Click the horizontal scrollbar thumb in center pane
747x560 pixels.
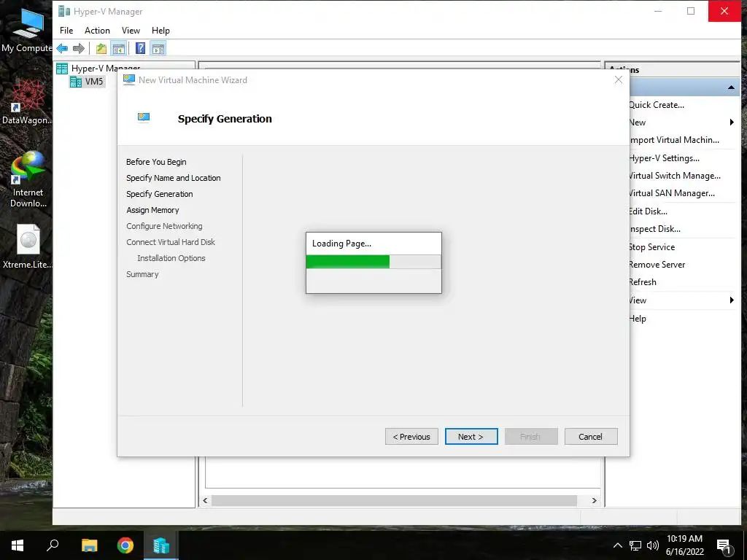tap(394, 500)
